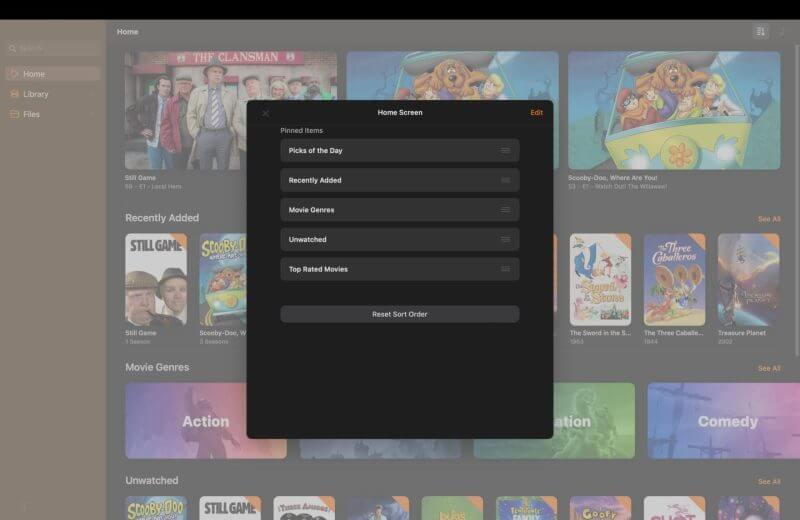
Task: Click the Movie Genres section heading
Action: click(157, 367)
